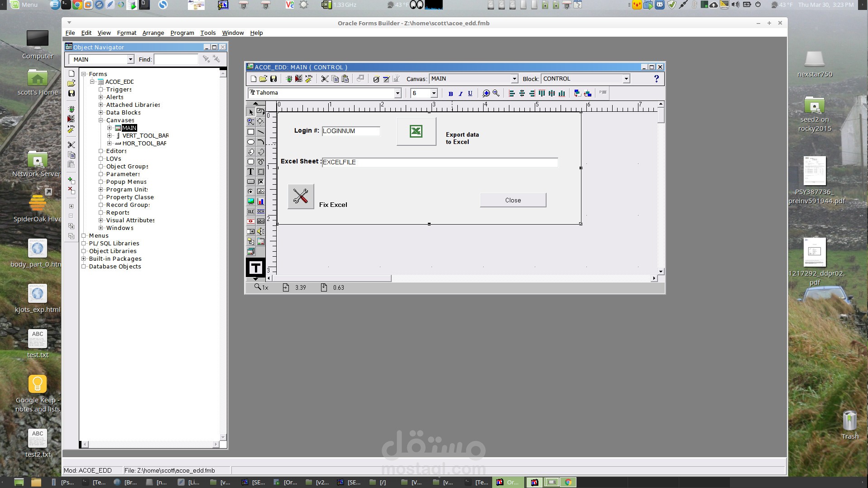868x488 pixels.
Task: Click the layout horizontal scrollbar thumb
Action: pos(332,278)
